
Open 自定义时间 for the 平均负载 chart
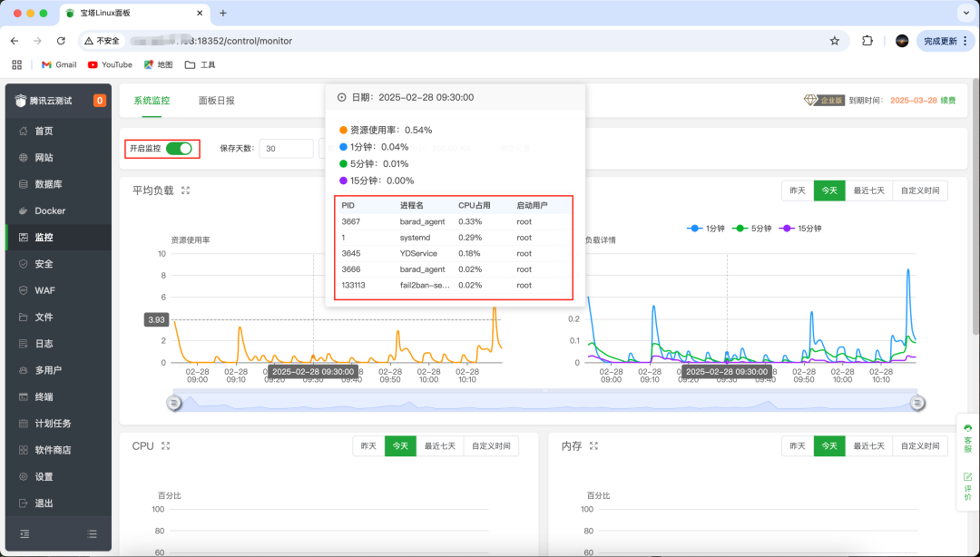click(x=920, y=191)
